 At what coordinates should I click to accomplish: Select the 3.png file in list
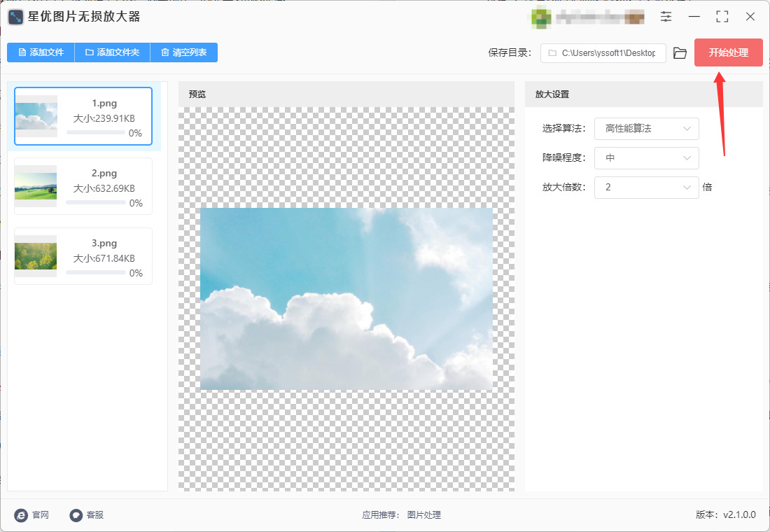(x=83, y=256)
